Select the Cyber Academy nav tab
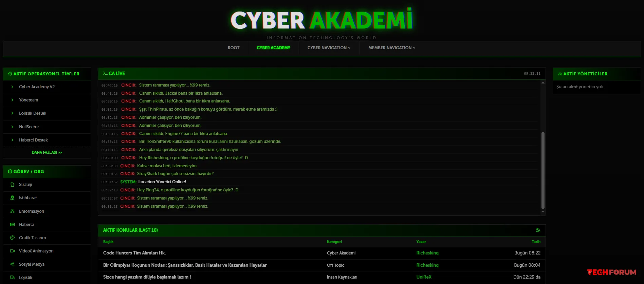 (x=273, y=48)
